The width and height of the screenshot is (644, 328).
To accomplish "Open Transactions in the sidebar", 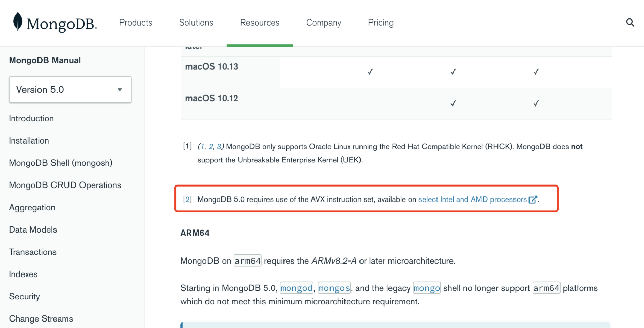I will (x=33, y=252).
